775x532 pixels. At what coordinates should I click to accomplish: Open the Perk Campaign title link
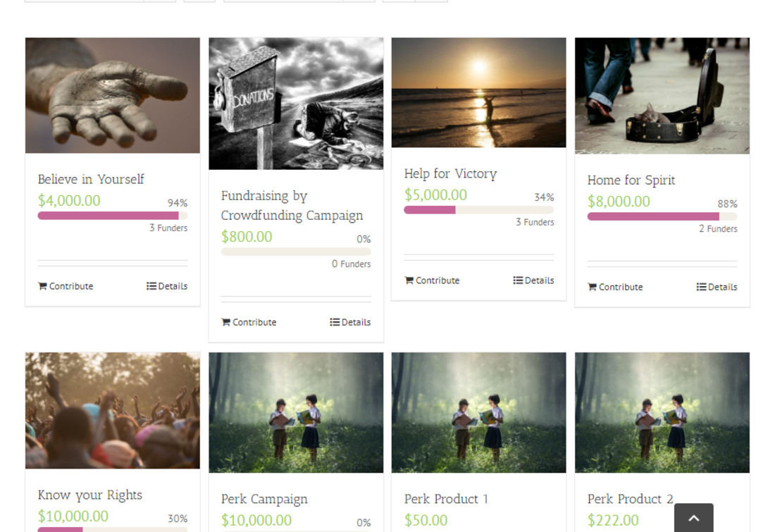click(264, 499)
